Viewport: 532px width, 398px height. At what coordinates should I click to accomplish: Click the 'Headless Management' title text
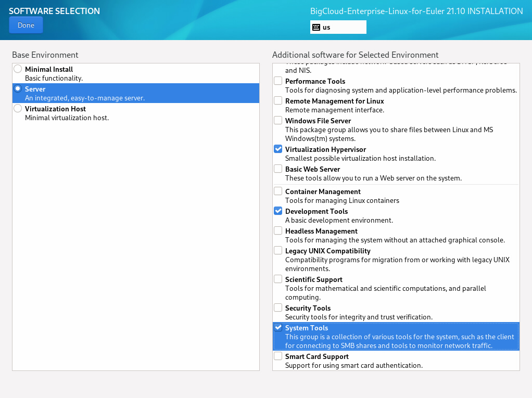(321, 231)
